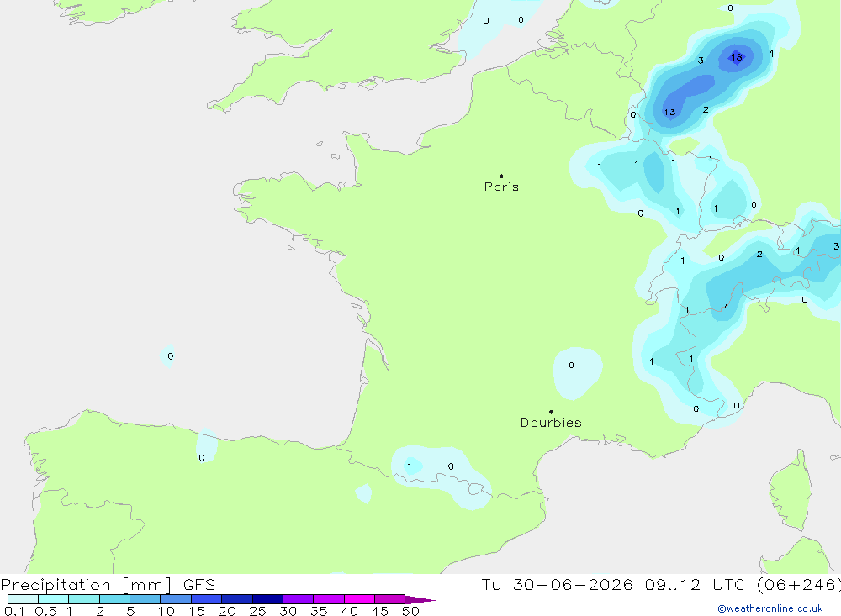Click the 30–35 mm purple legend swatch
The image size is (841, 616).
pyautogui.click(x=299, y=599)
